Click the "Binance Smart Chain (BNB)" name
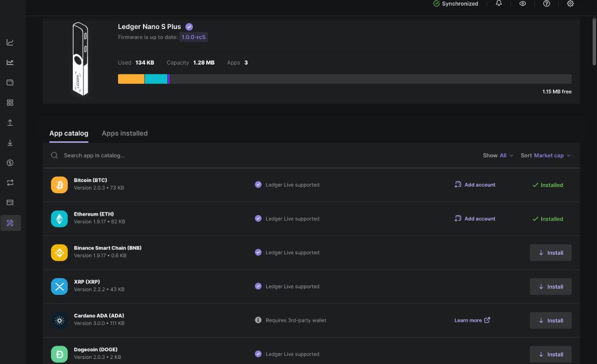The width and height of the screenshot is (597, 364). tap(108, 248)
